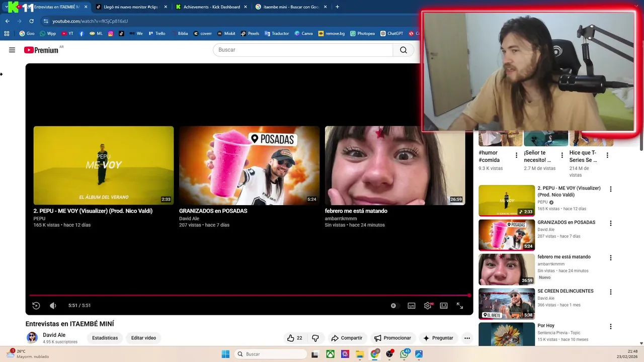Screen dimensions: 644x362
Task: Click the Preguntar button
Action: tap(438, 338)
